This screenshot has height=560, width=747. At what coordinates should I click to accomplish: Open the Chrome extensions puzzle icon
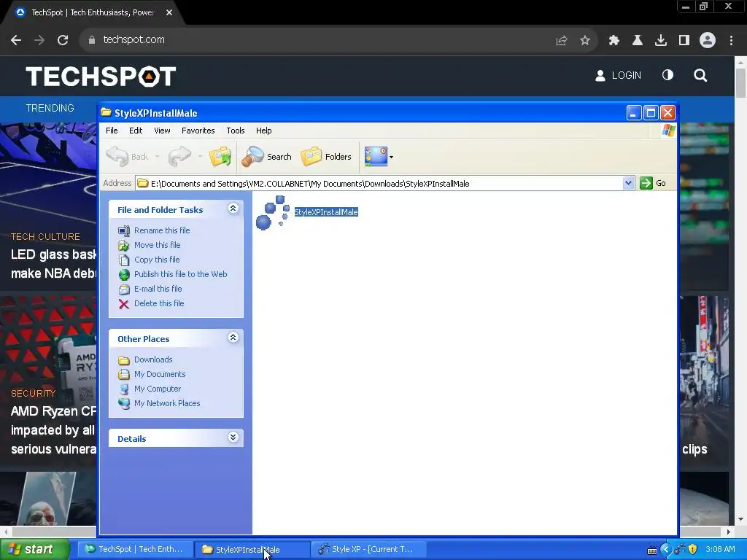[614, 41]
